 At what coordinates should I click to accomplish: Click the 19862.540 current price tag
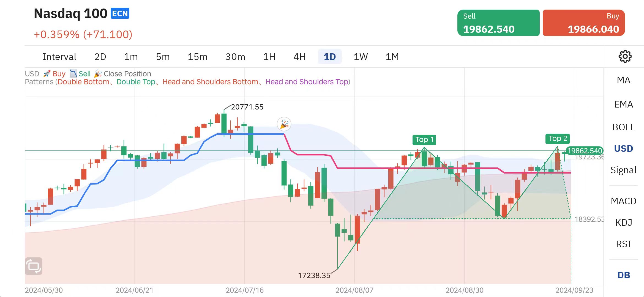pos(585,151)
